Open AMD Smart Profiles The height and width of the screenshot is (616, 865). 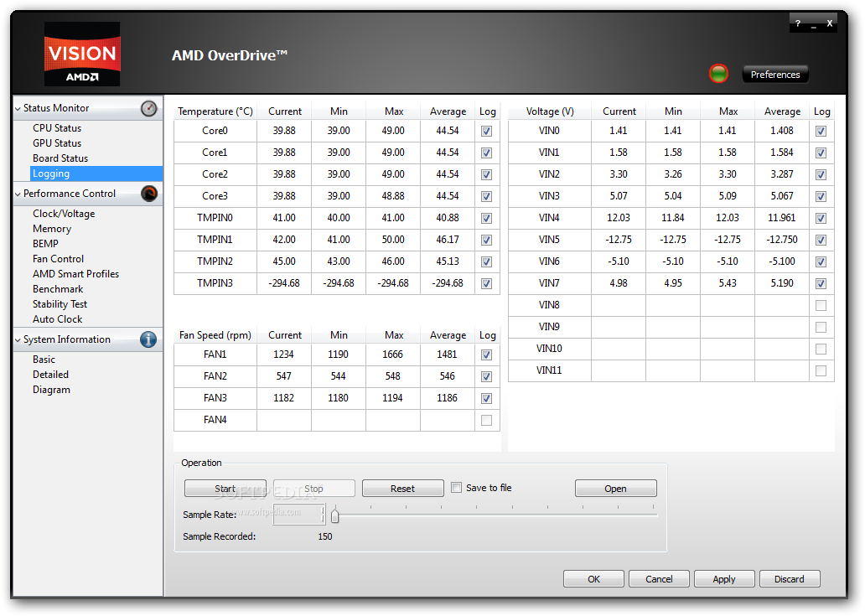pos(75,274)
